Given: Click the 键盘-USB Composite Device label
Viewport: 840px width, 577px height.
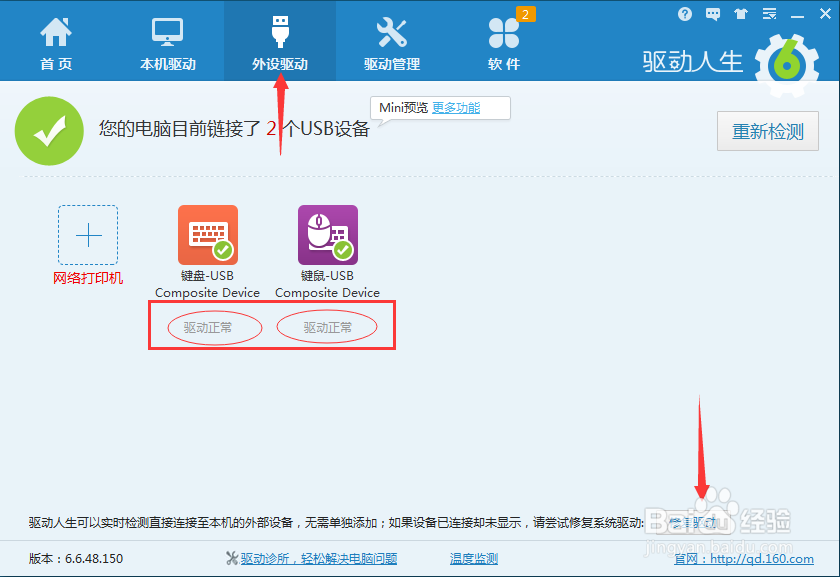Looking at the screenshot, I should click(207, 284).
